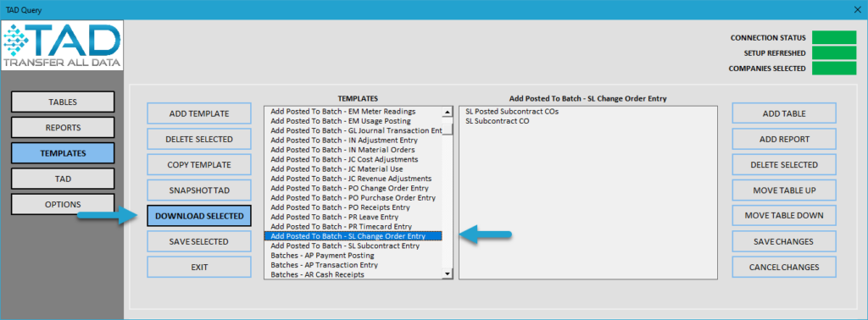Click the templates list scroll up arrow
The height and width of the screenshot is (320, 868).
pyautogui.click(x=448, y=112)
